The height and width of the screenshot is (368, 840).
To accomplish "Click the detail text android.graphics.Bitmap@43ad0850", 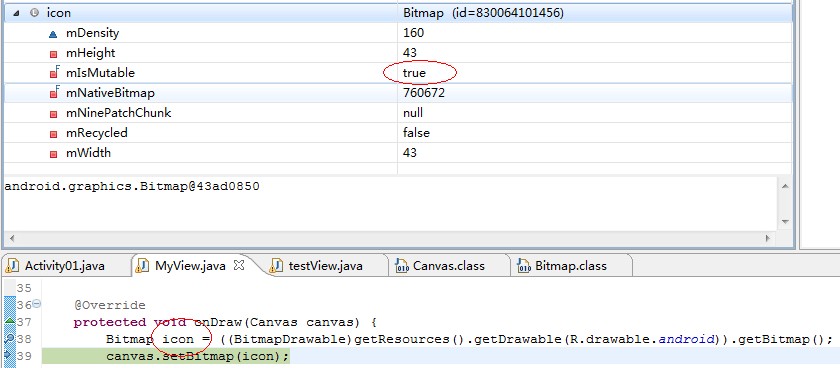I will click(x=132, y=186).
